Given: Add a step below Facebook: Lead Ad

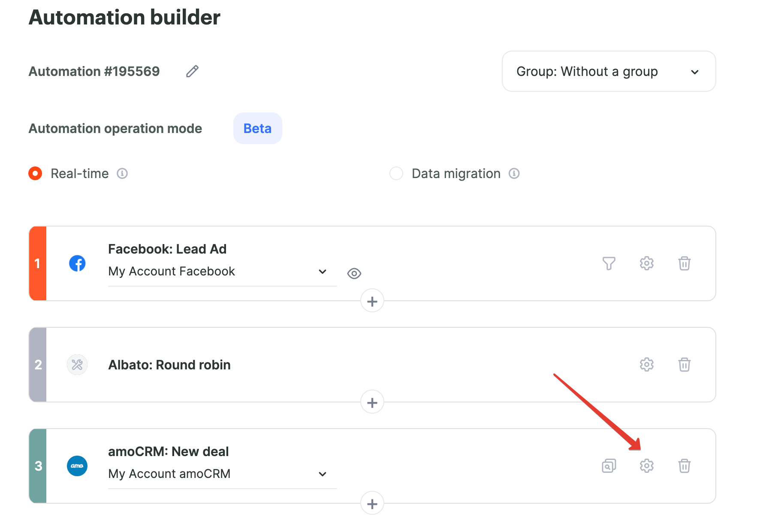Looking at the screenshot, I should (372, 301).
